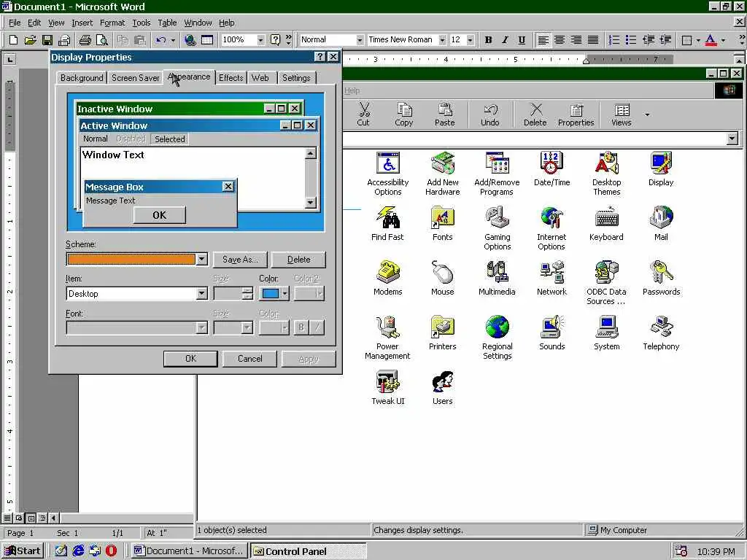
Task: Open the Format menu in Word
Action: click(x=112, y=23)
